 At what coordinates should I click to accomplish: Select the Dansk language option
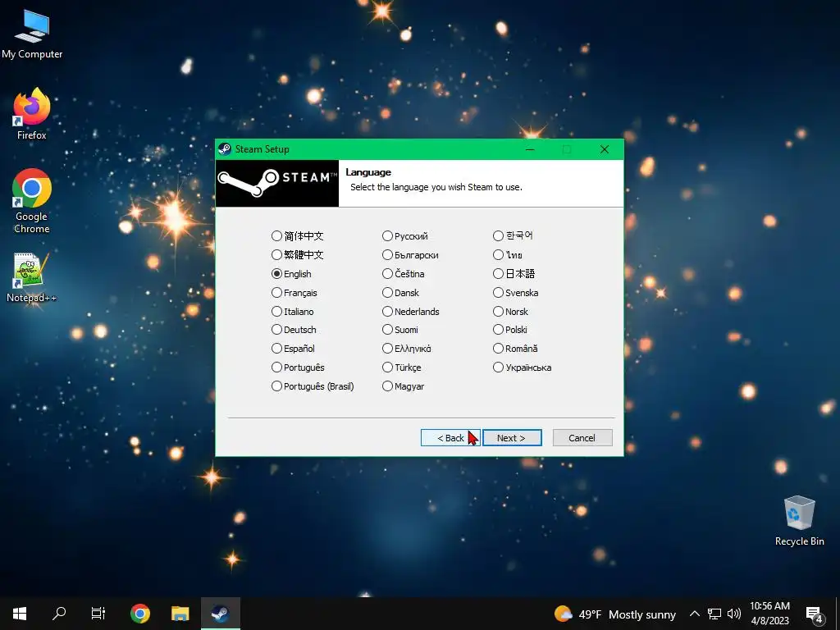[x=400, y=293]
